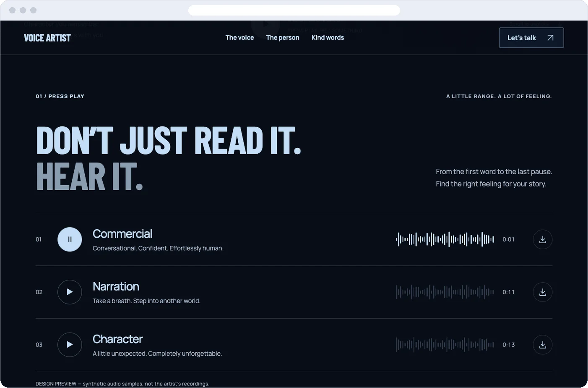
Task: Download the Commercial sample
Action: coord(542,239)
